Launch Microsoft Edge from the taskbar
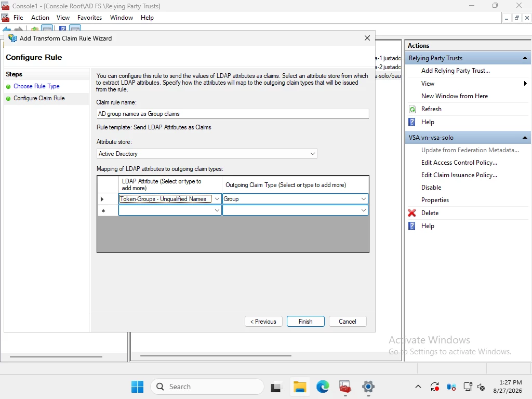This screenshot has height=399, width=532. coord(323,387)
